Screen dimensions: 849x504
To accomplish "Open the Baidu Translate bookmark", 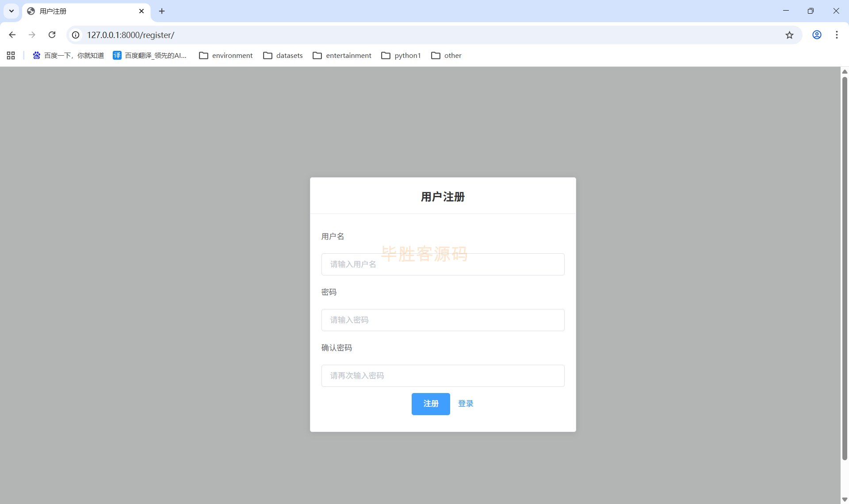I will pyautogui.click(x=150, y=55).
